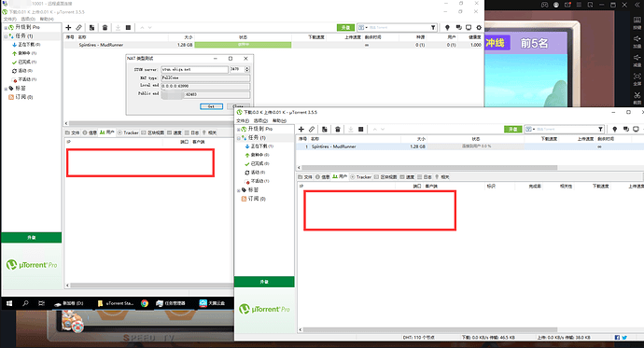This screenshot has width=644, height=348.
Task: Switch to the Tracker tab in the front window
Action: 360,177
